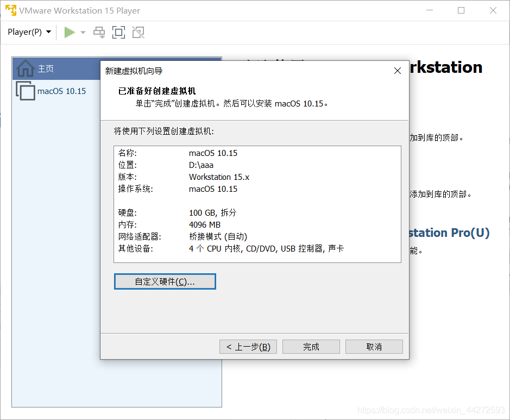Image resolution: width=510 pixels, height=420 pixels.
Task: Open 自定义硬件(C)... hardware settings
Action: click(x=165, y=281)
